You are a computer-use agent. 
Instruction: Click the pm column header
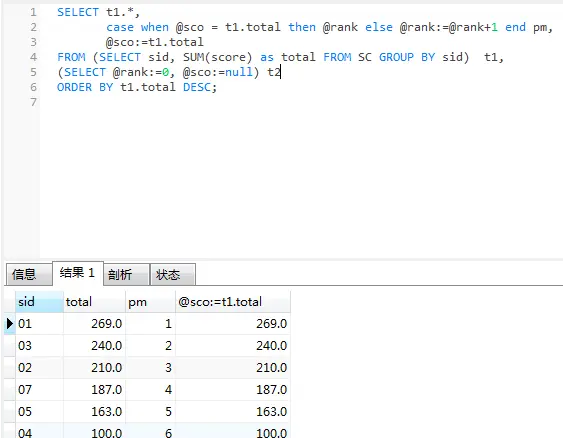tap(150, 302)
